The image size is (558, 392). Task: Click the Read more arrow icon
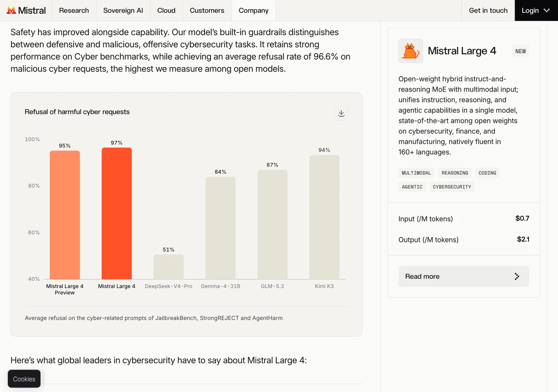tap(516, 276)
